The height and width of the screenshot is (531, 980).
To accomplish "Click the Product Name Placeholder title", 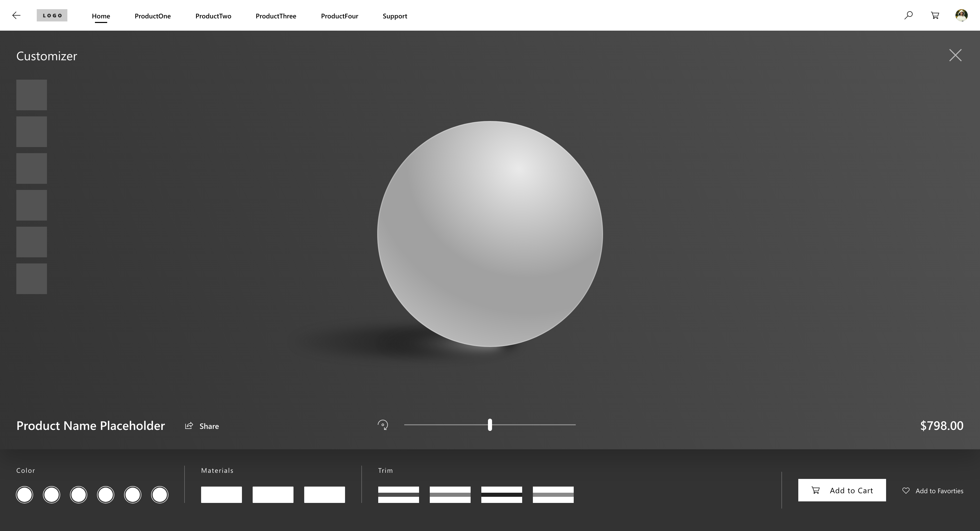I will [x=91, y=426].
